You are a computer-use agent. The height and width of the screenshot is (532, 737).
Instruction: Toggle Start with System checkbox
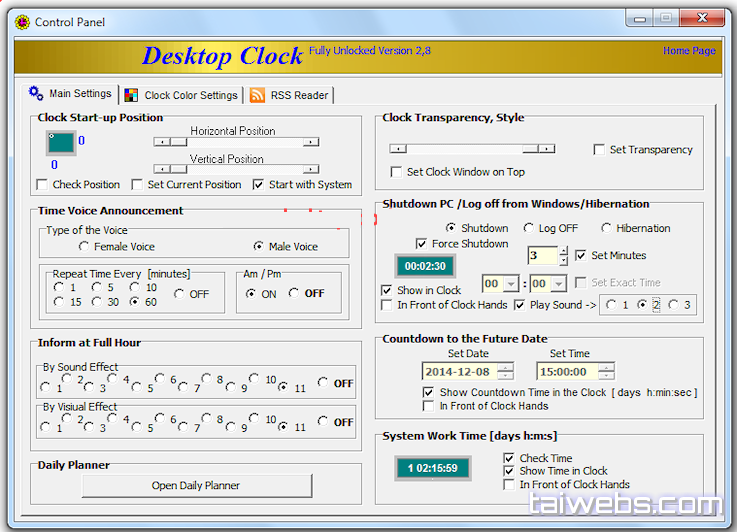(x=259, y=185)
